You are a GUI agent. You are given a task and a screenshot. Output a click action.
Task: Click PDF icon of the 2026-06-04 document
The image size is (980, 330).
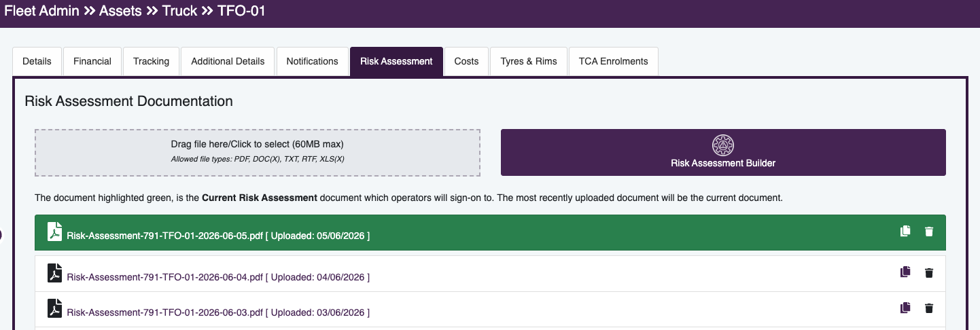click(x=54, y=272)
